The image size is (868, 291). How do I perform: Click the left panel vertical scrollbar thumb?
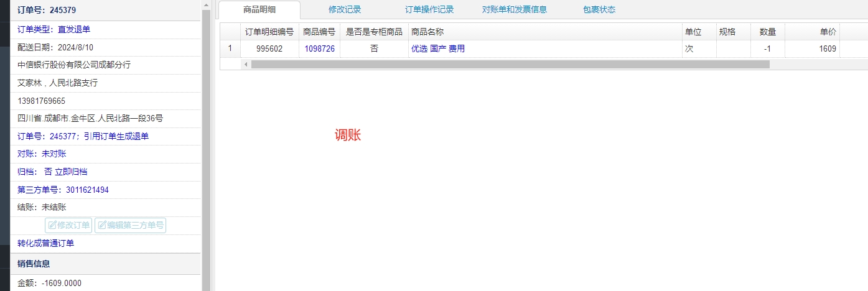(207, 150)
